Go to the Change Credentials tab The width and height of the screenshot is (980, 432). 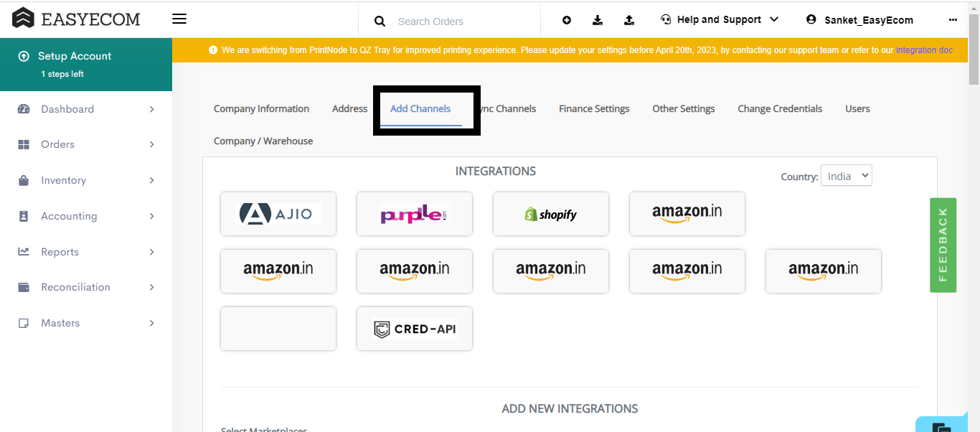click(780, 109)
